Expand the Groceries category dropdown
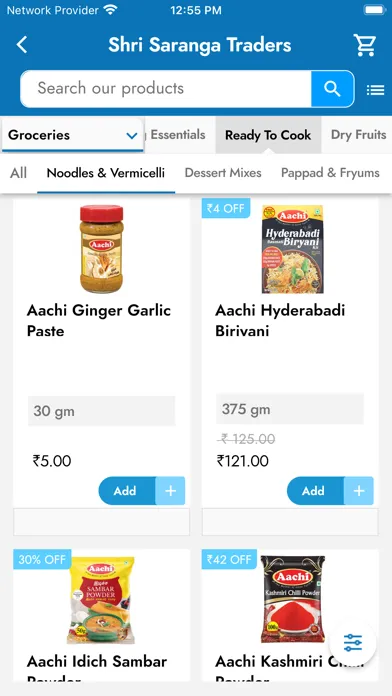392x696 pixels. [72, 135]
